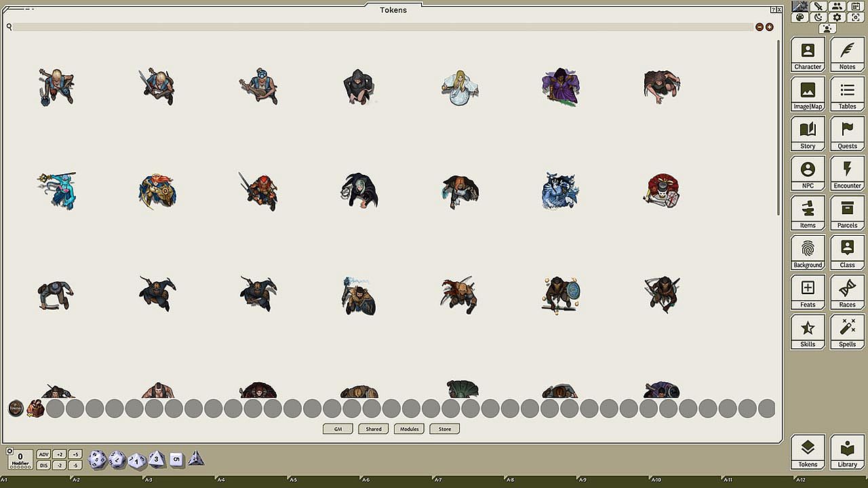868x488 pixels.
Task: Click the Modifier value box
Action: pos(20,460)
